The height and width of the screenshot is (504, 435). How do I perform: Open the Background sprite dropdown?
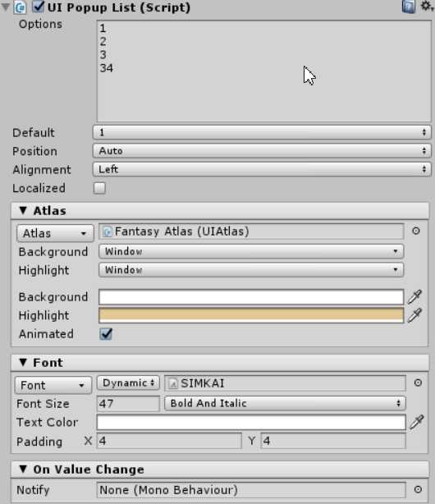pos(251,251)
